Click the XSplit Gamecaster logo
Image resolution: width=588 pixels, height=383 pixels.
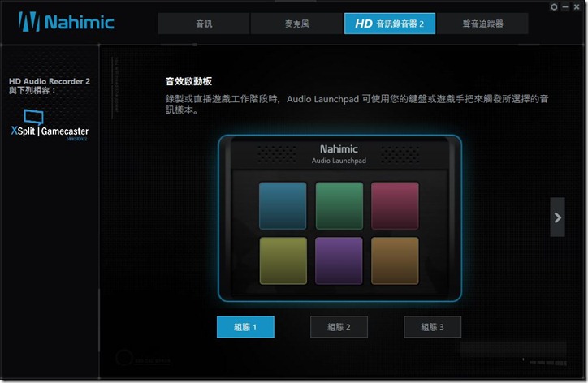(x=50, y=125)
